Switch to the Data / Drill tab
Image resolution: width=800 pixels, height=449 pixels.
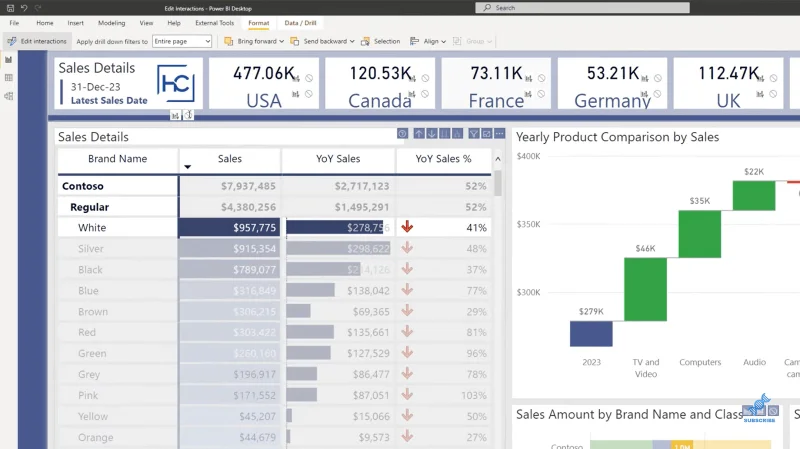[301, 23]
